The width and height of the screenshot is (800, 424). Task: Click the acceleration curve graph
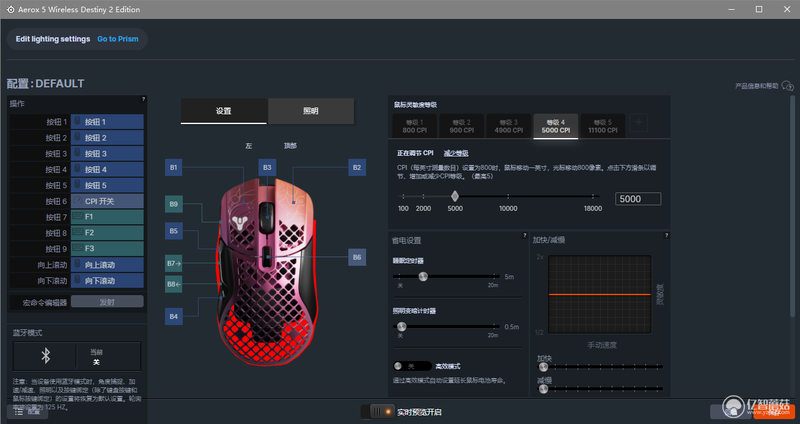point(600,294)
